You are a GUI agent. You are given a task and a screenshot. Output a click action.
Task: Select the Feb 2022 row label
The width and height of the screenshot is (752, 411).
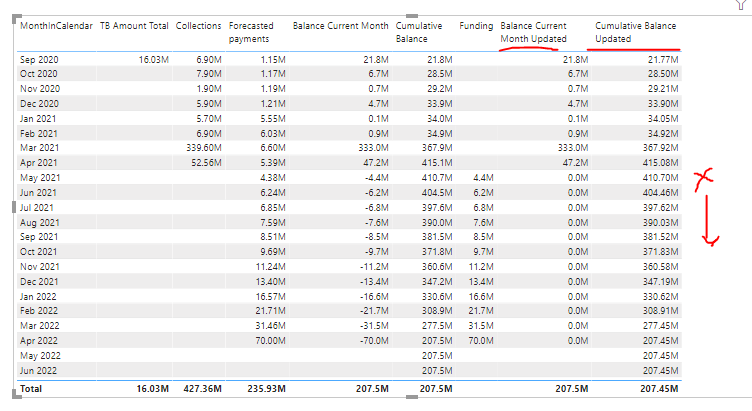pyautogui.click(x=39, y=310)
